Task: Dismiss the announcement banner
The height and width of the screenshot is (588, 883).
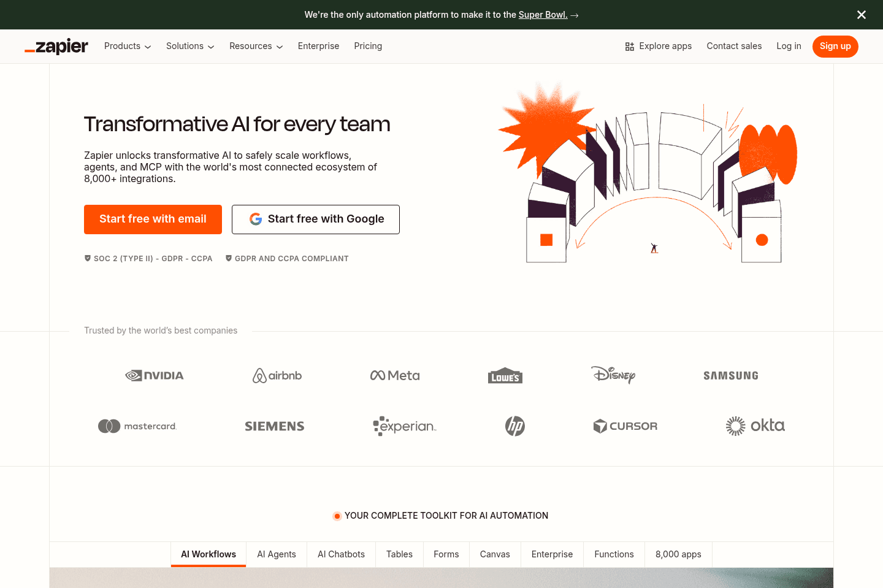Action: [861, 15]
